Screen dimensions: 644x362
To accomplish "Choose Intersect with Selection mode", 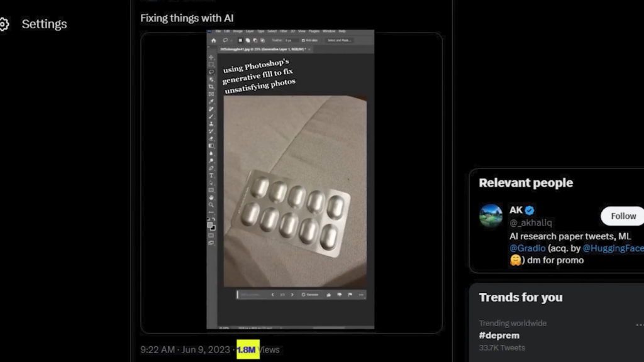I will tap(262, 40).
